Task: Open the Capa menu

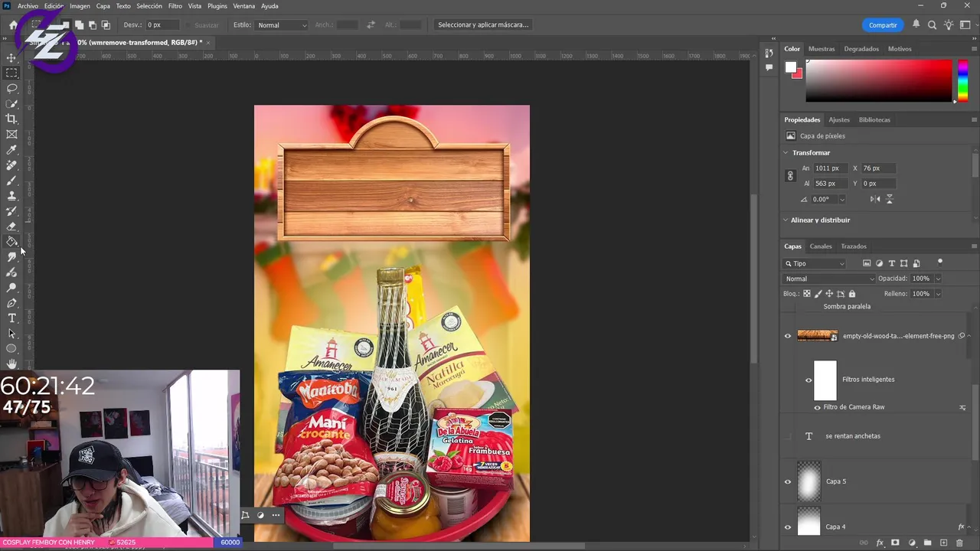Action: [x=103, y=6]
